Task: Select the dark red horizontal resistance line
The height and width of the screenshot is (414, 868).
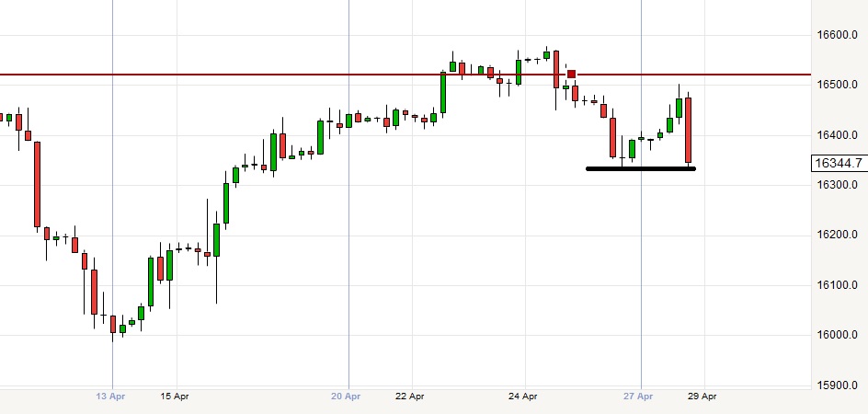Action: tap(276, 74)
